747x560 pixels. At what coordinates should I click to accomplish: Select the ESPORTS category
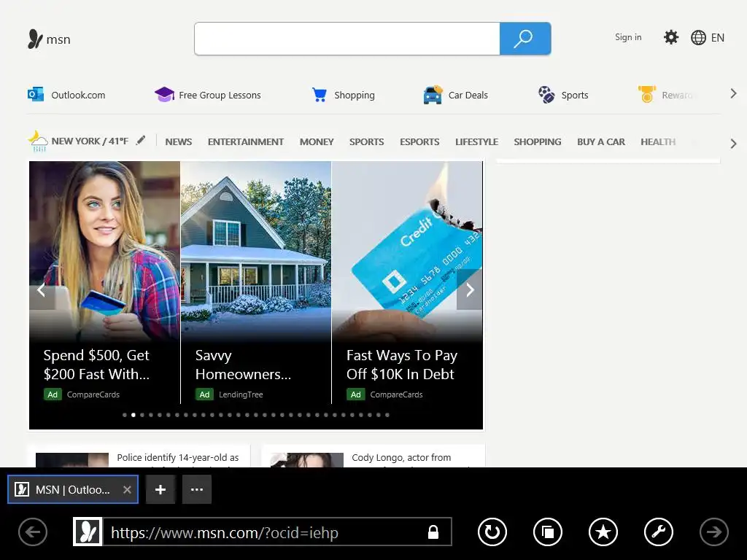coord(419,142)
